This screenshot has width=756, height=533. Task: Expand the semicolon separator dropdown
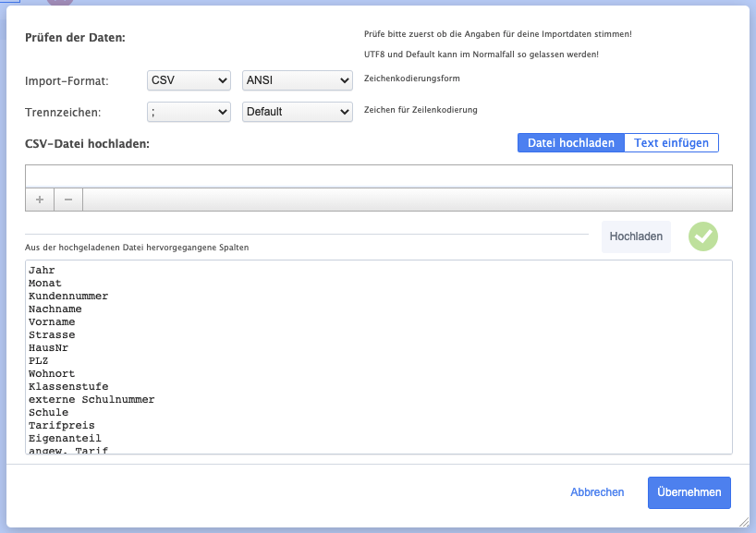tap(189, 112)
